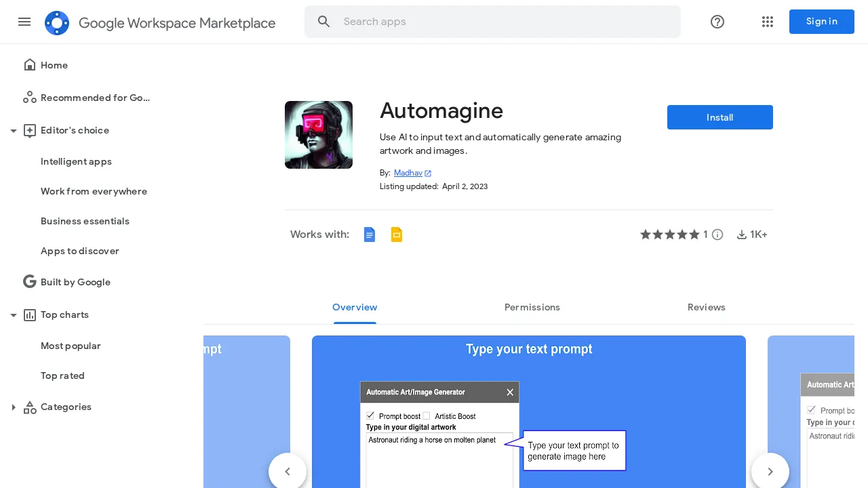The image size is (868, 488).
Task: Open Top rated chart
Action: 62,375
